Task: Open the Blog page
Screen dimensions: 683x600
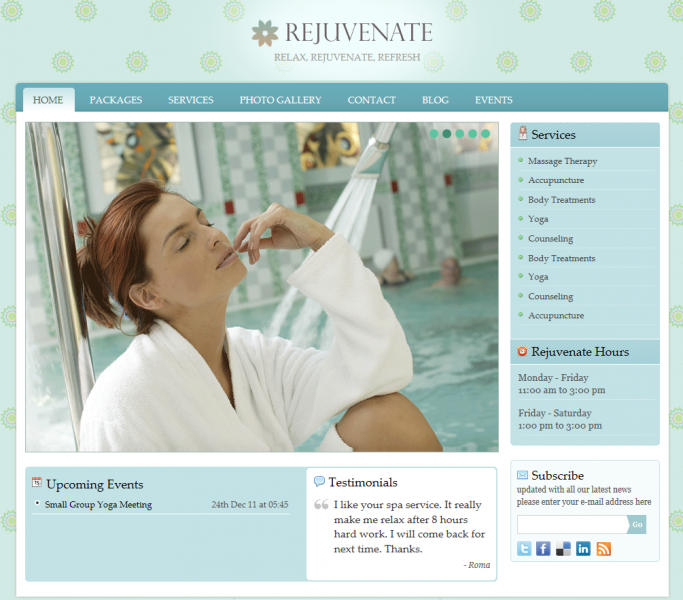Action: point(435,100)
